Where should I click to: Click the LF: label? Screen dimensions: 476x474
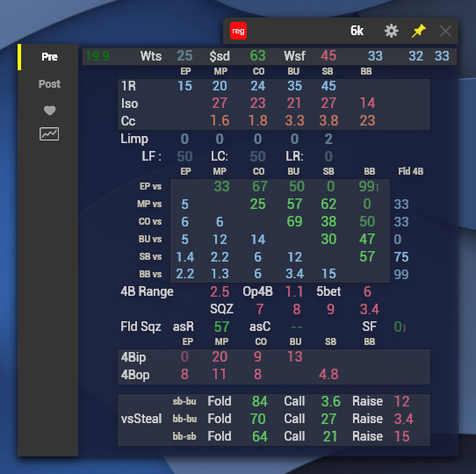151,156
